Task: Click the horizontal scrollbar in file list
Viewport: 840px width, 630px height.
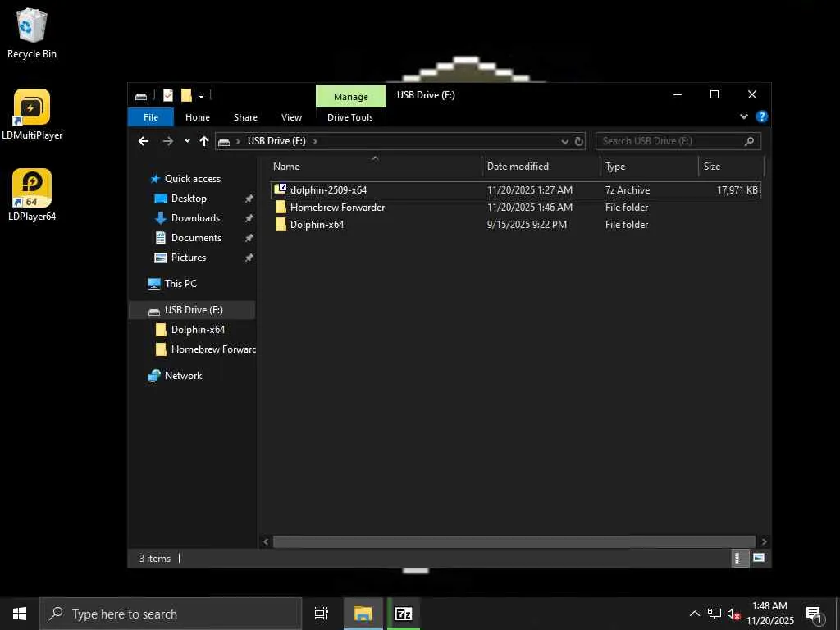Action: click(x=514, y=541)
